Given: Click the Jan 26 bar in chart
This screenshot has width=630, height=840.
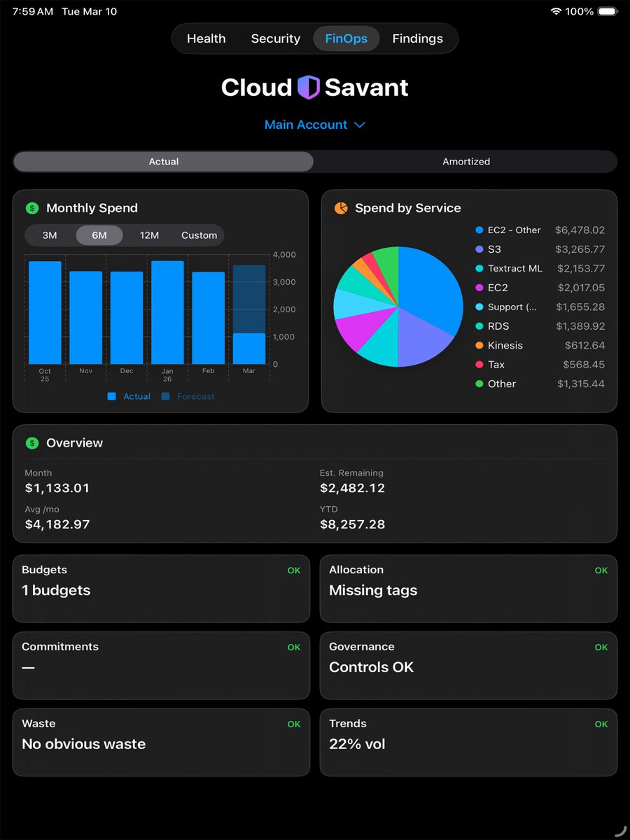Looking at the screenshot, I should 167,313.
